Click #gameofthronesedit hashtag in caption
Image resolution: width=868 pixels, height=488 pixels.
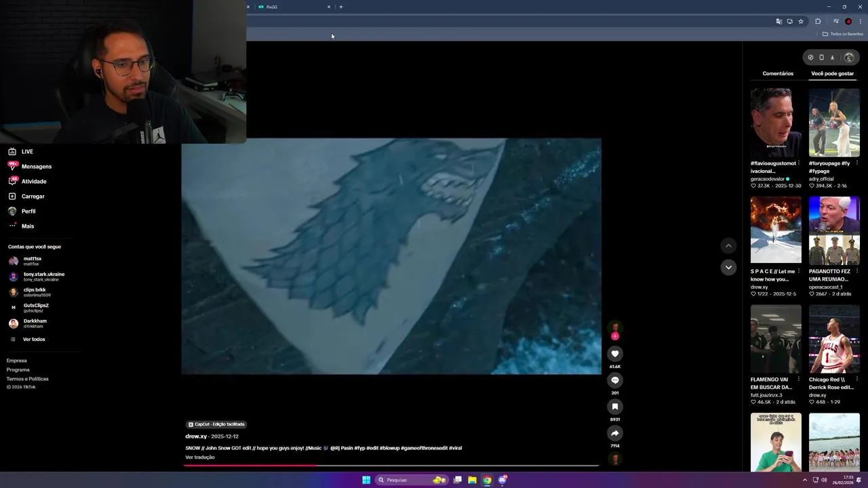[x=424, y=448]
